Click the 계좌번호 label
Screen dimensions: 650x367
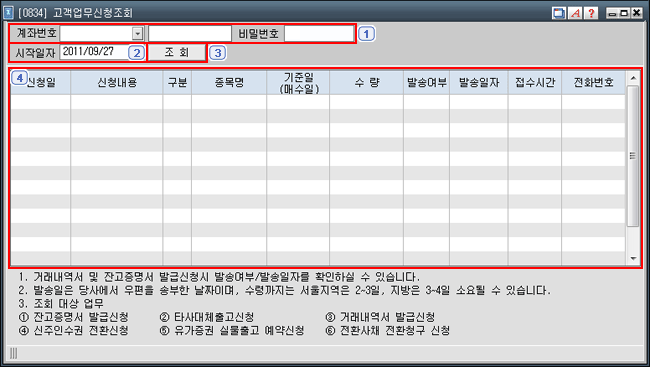point(36,33)
